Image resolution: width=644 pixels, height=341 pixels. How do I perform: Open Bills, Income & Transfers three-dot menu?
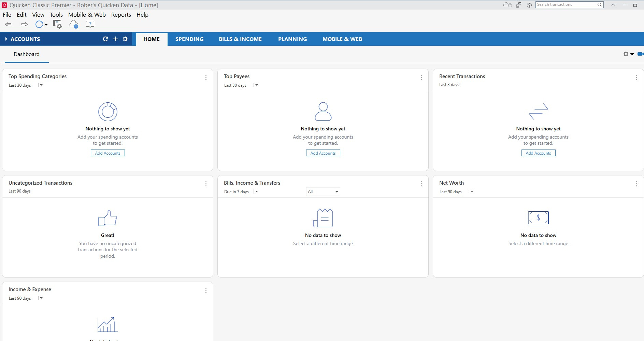click(x=421, y=184)
